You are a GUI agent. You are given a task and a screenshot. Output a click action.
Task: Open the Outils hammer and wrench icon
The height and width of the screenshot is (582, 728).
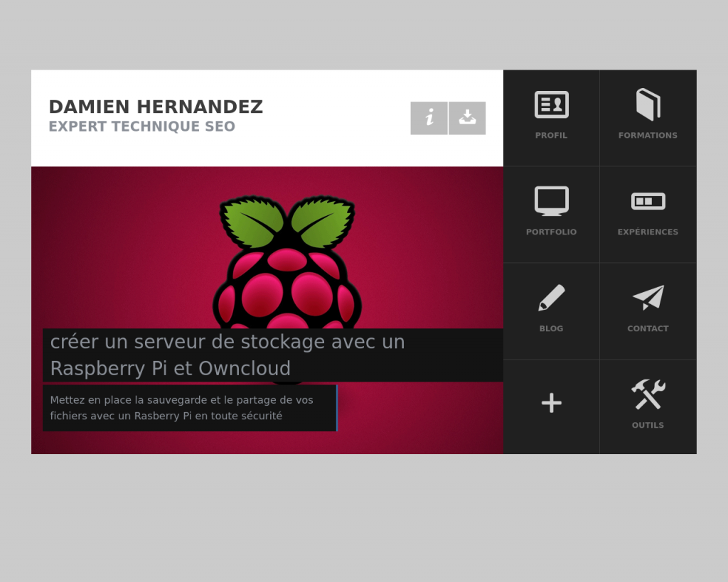648,394
